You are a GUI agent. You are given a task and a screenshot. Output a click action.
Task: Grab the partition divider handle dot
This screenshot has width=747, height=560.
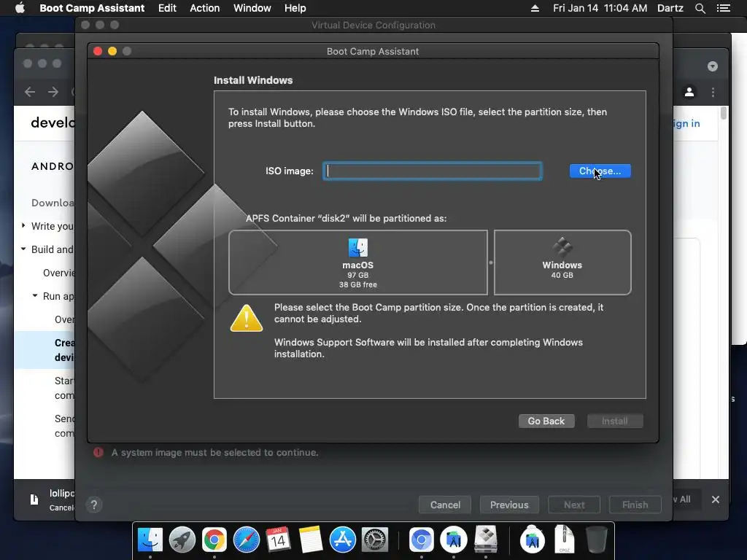click(x=491, y=262)
